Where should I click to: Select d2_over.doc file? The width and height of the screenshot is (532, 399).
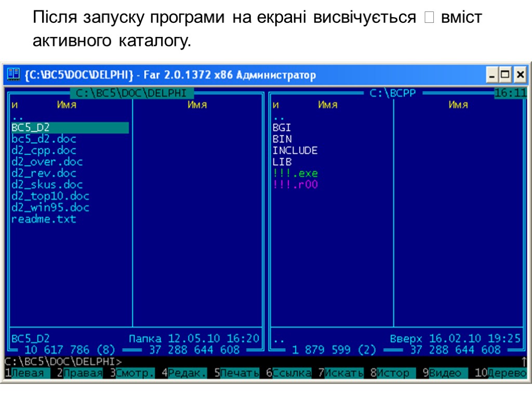(x=47, y=162)
